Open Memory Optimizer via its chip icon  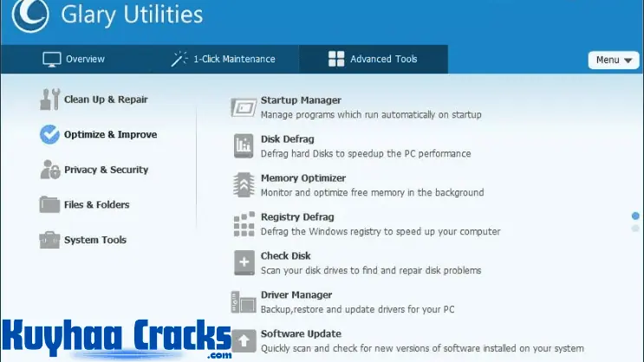coord(243,184)
